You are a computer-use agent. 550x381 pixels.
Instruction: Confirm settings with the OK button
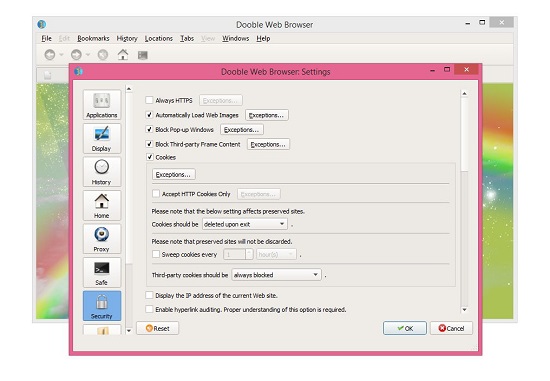(405, 328)
